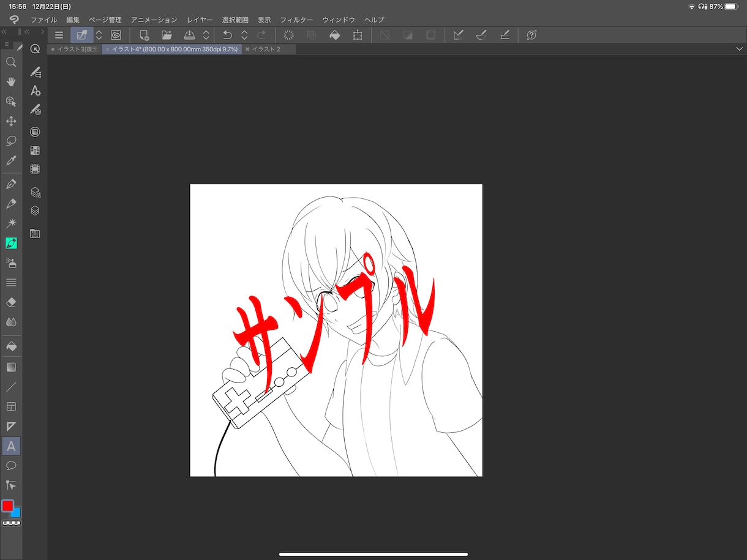Image resolution: width=747 pixels, height=560 pixels.
Task: Click the Fill bucket icon in command bar
Action: click(x=334, y=35)
